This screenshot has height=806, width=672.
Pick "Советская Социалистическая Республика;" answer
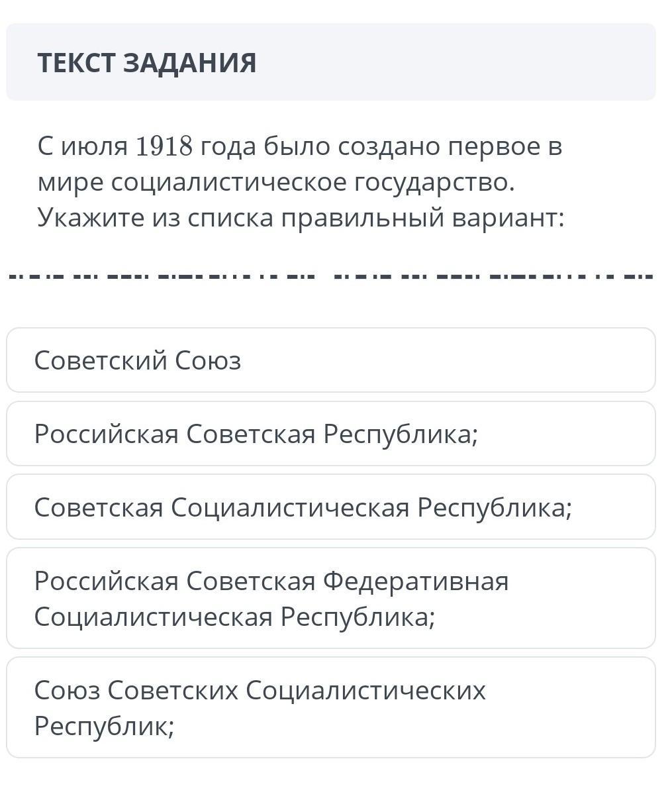point(330,507)
